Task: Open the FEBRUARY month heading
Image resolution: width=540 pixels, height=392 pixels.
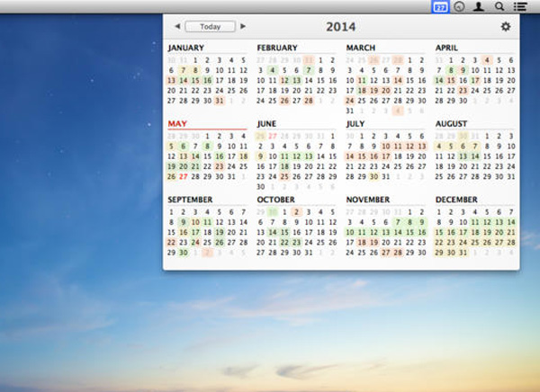Action: 277,48
